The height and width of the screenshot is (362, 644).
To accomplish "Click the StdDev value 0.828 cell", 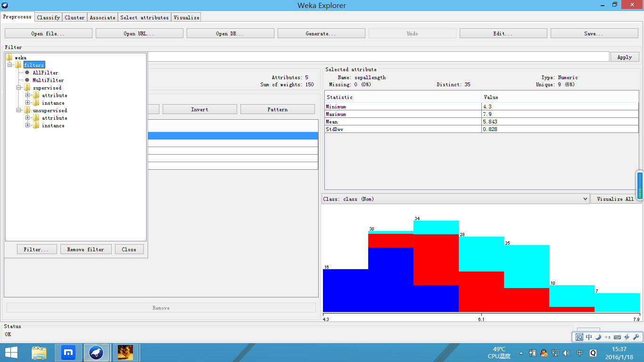I will tap(560, 129).
